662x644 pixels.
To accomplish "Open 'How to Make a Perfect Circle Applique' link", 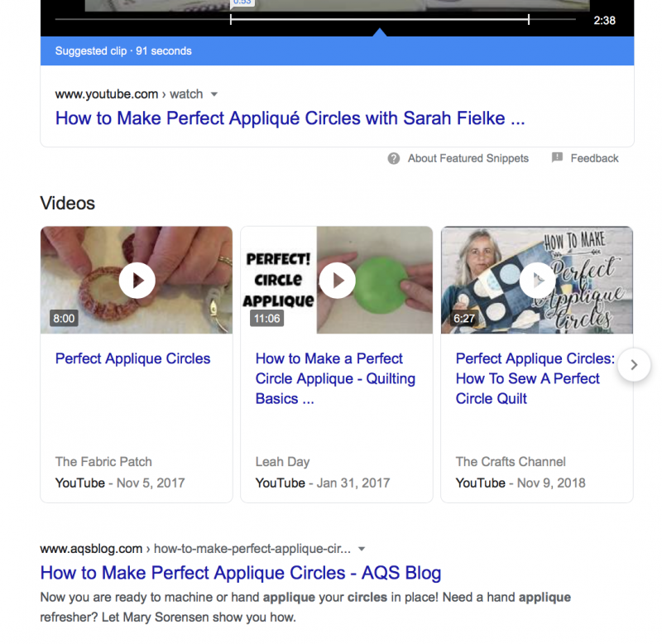I will tap(335, 378).
